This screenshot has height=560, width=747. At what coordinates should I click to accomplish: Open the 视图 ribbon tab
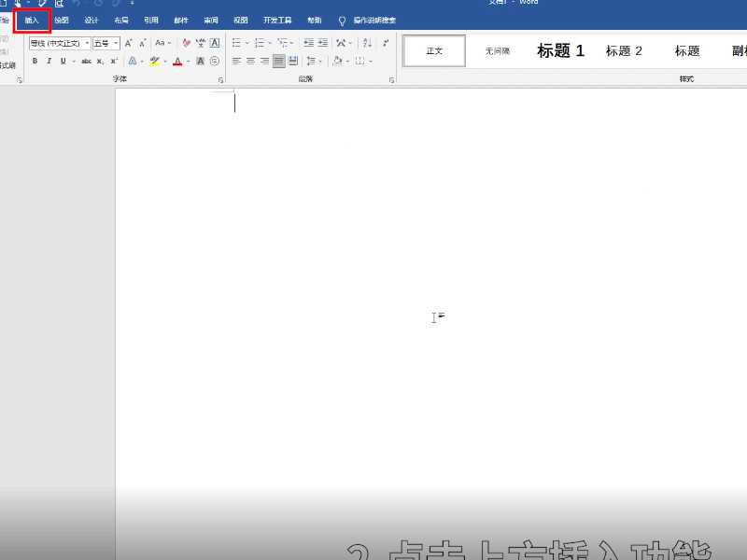(241, 20)
